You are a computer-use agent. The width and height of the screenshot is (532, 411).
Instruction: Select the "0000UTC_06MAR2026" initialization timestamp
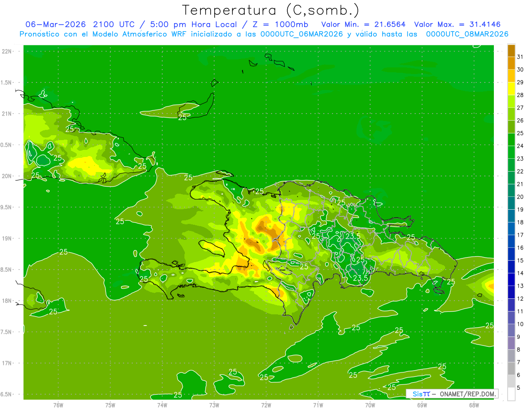(302, 34)
